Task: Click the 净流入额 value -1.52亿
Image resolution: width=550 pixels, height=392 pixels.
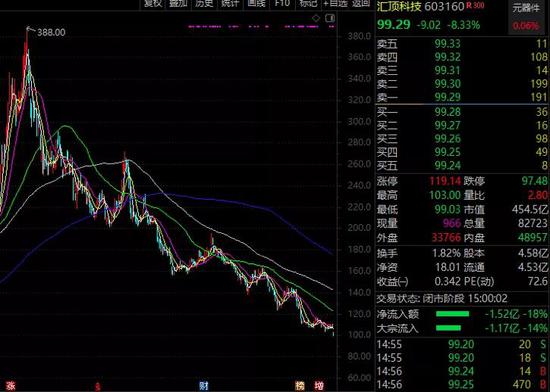Action: pos(502,314)
